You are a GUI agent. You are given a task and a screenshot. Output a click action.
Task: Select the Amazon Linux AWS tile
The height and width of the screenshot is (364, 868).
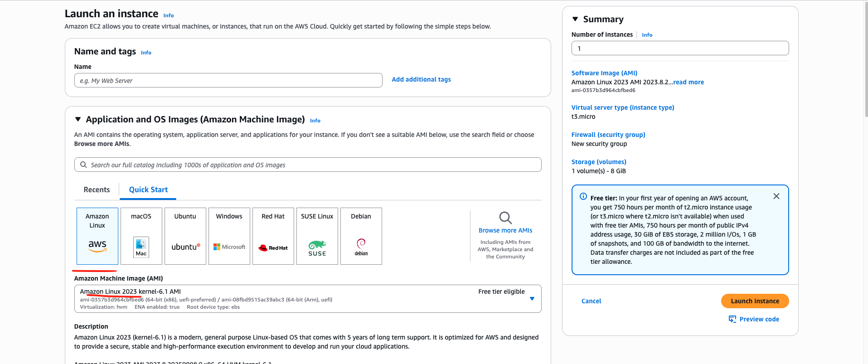[x=97, y=236]
